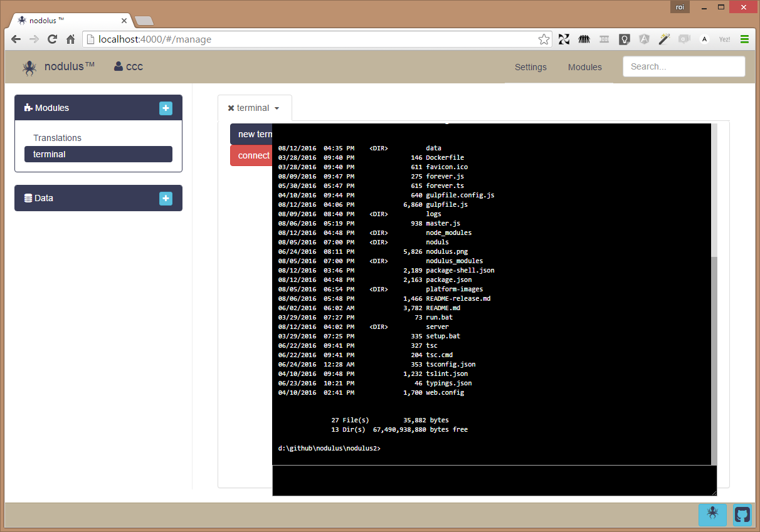Click the nodulus octopus logo in navbar
The image size is (760, 532).
pyautogui.click(x=29, y=67)
